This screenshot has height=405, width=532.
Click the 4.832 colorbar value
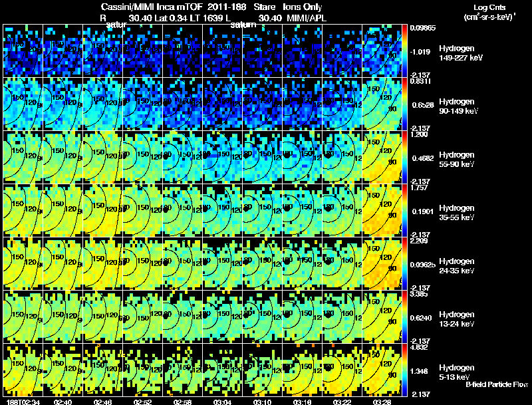click(420, 348)
